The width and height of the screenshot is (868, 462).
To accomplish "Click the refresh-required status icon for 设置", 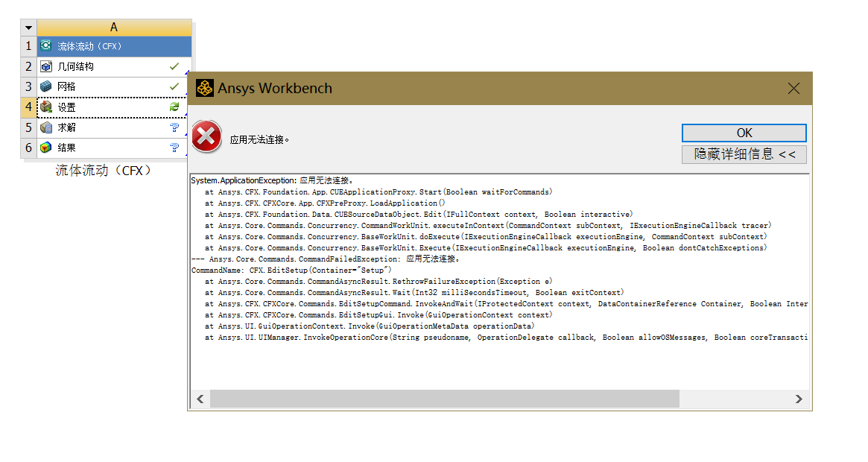I will tap(174, 107).
